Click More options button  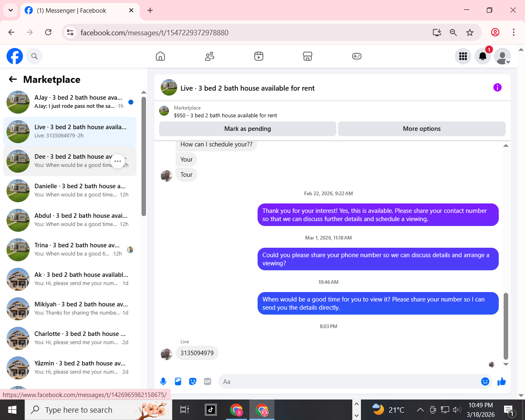pos(422,129)
